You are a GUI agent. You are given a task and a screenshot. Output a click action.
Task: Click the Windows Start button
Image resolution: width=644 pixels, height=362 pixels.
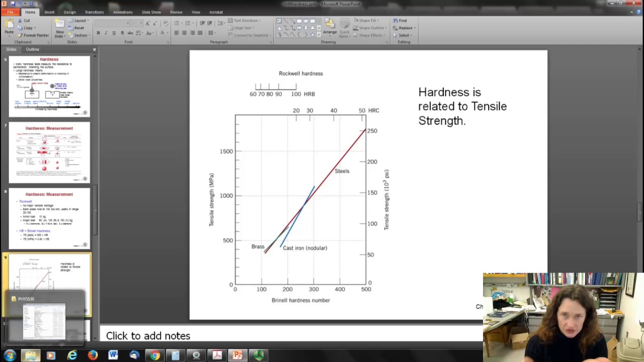tap(10, 355)
